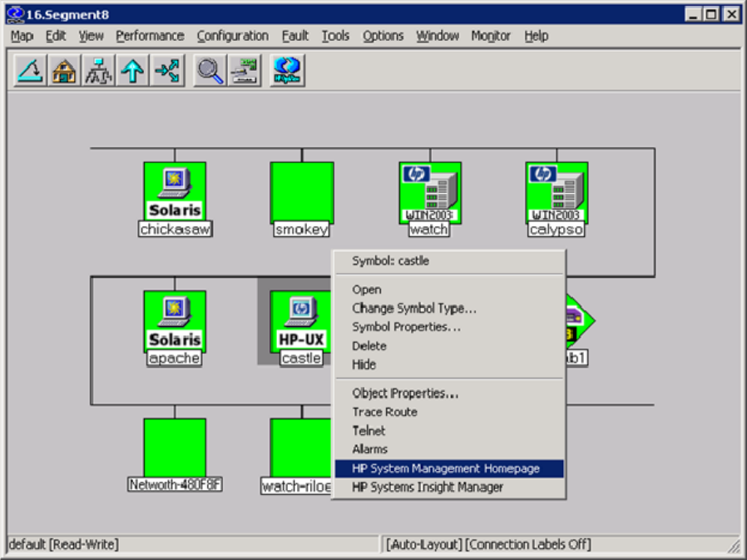This screenshot has height=560, width=747.
Task: Open Object Properties... from the context menu
Action: tap(449, 394)
